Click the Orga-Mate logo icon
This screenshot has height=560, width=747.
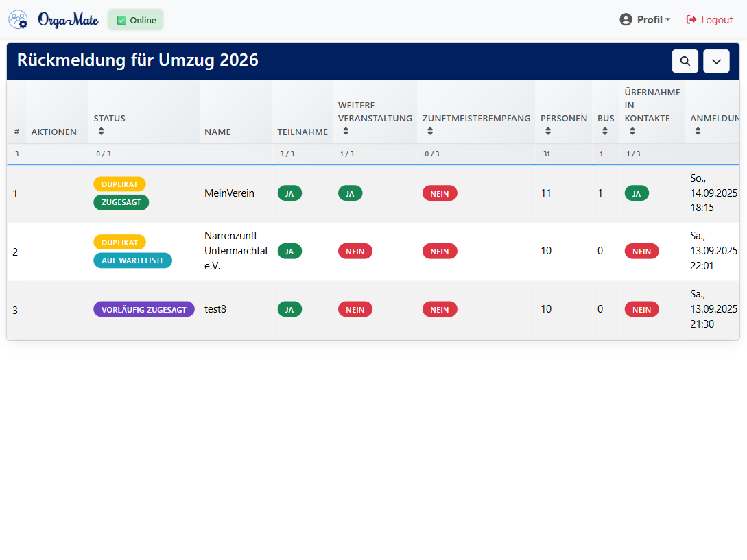[19, 20]
